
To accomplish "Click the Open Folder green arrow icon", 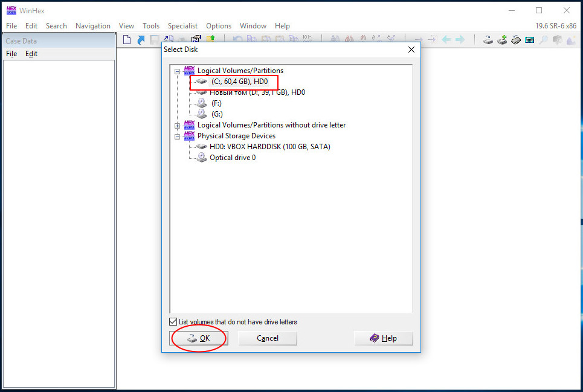I will [x=211, y=39].
